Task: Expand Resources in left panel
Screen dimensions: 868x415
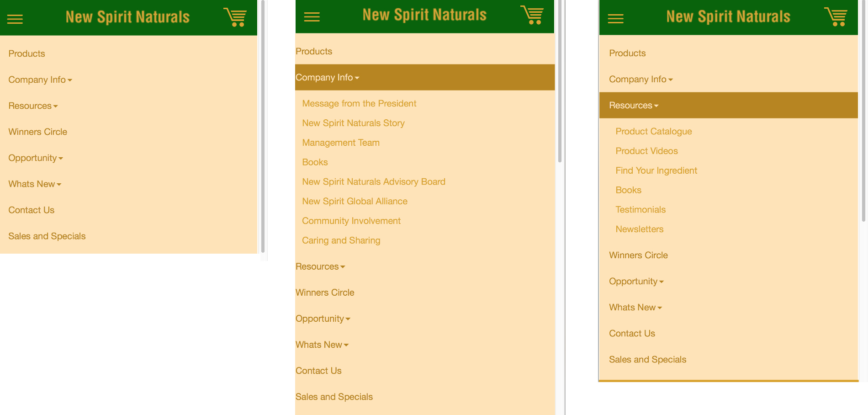Action: (33, 106)
